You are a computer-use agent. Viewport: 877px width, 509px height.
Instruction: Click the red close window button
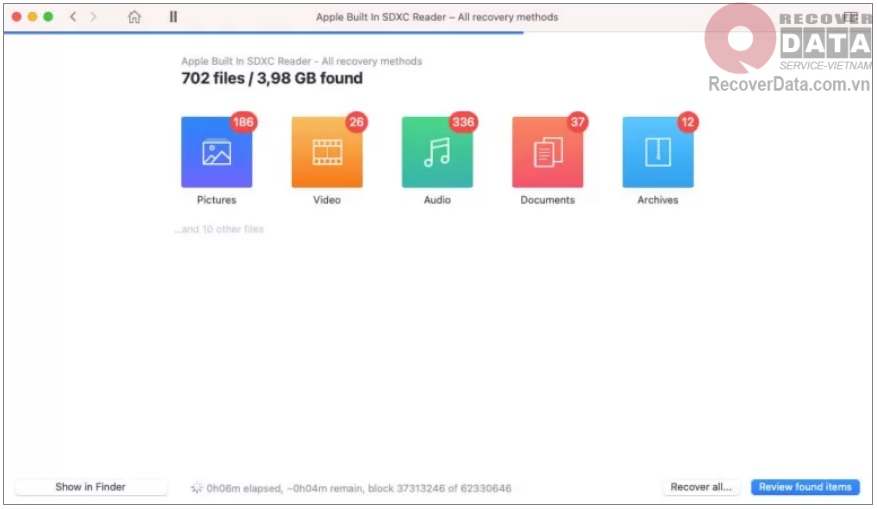(x=17, y=17)
